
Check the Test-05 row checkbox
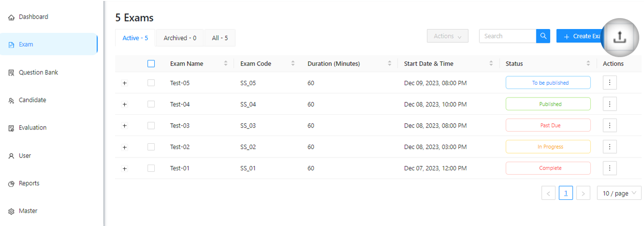pyautogui.click(x=151, y=83)
